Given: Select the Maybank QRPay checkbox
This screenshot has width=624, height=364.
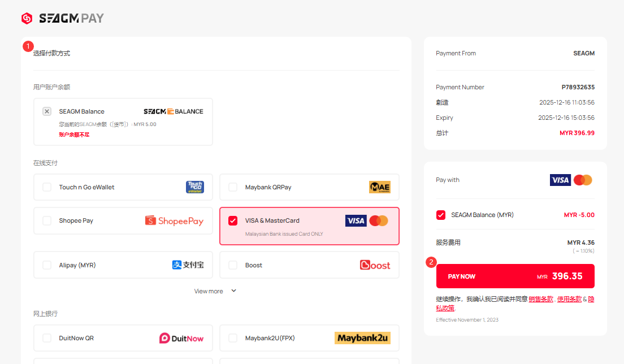Looking at the screenshot, I should point(233,187).
